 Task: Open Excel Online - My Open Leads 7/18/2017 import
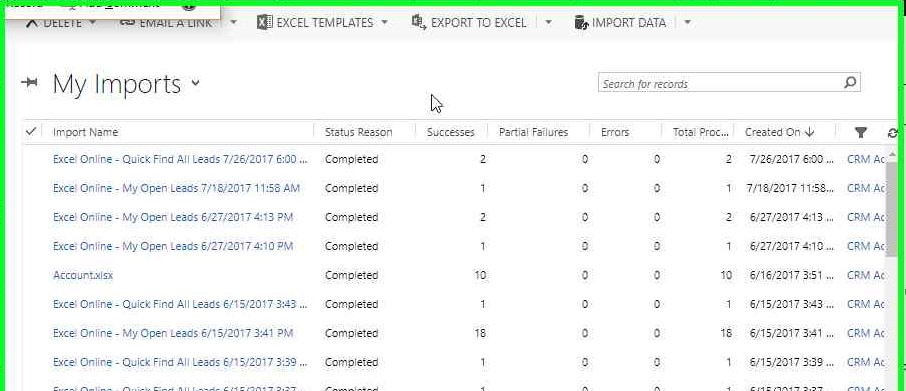coord(176,188)
